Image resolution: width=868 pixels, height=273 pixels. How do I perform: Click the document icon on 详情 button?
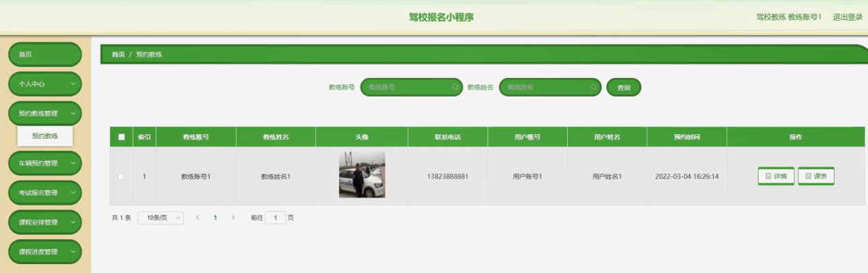(768, 177)
